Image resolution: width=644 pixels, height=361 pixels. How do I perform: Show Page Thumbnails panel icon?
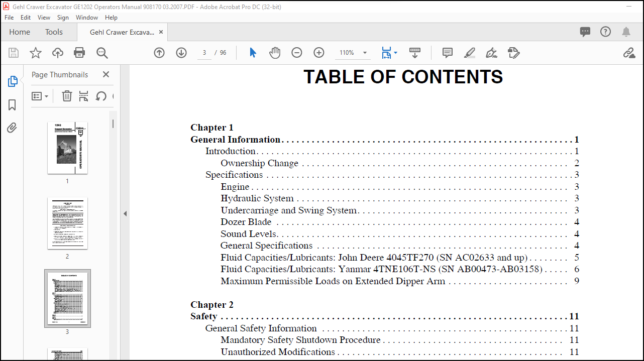coord(13,81)
